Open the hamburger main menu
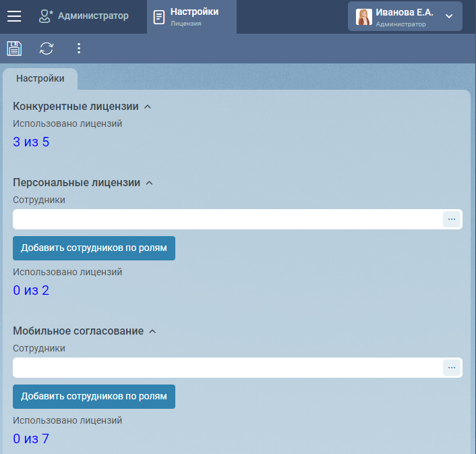Screen dimensions: 476x454 pos(14,16)
